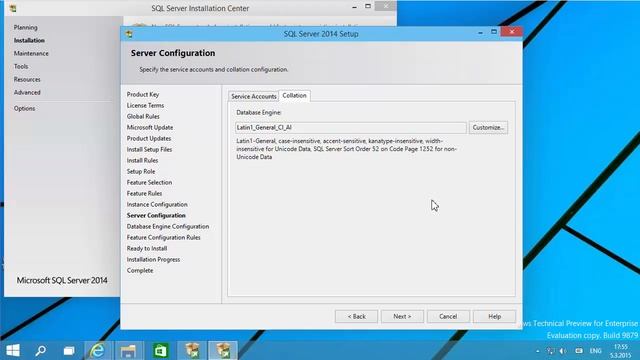Select License Terms step

pyautogui.click(x=145, y=105)
